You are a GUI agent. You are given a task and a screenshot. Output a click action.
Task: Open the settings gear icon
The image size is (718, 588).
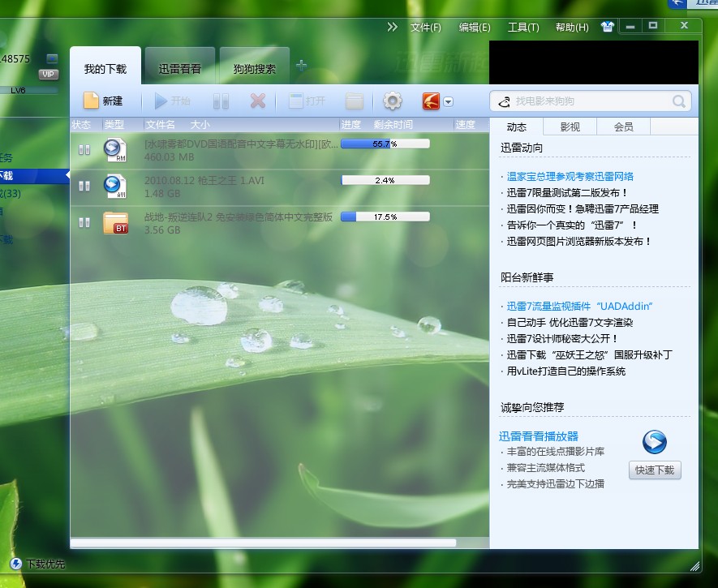click(x=393, y=101)
